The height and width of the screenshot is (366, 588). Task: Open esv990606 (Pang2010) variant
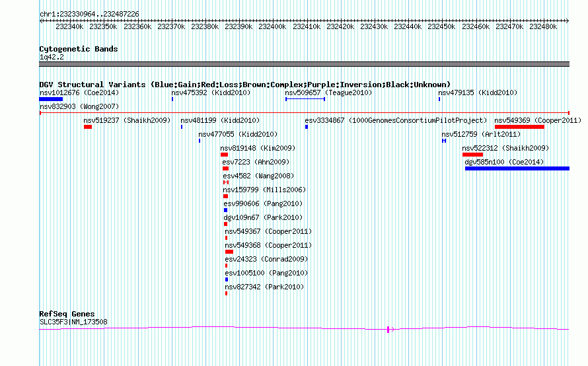pyautogui.click(x=263, y=203)
